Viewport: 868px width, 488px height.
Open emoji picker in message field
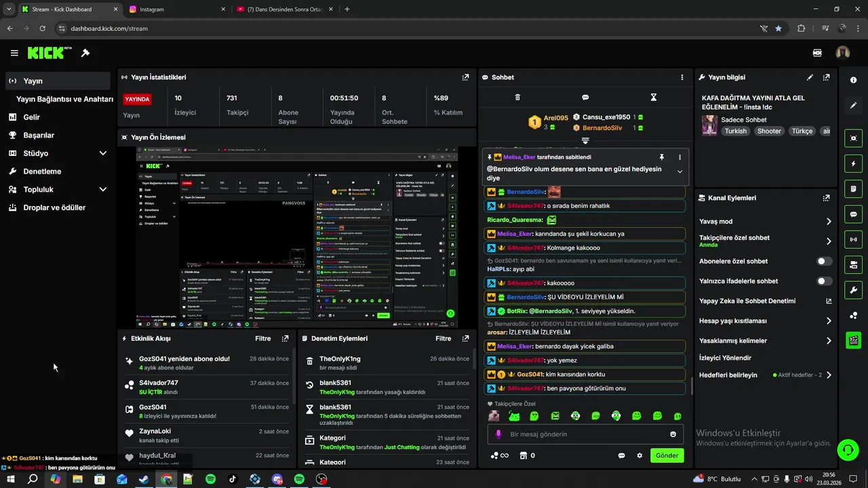tap(673, 434)
